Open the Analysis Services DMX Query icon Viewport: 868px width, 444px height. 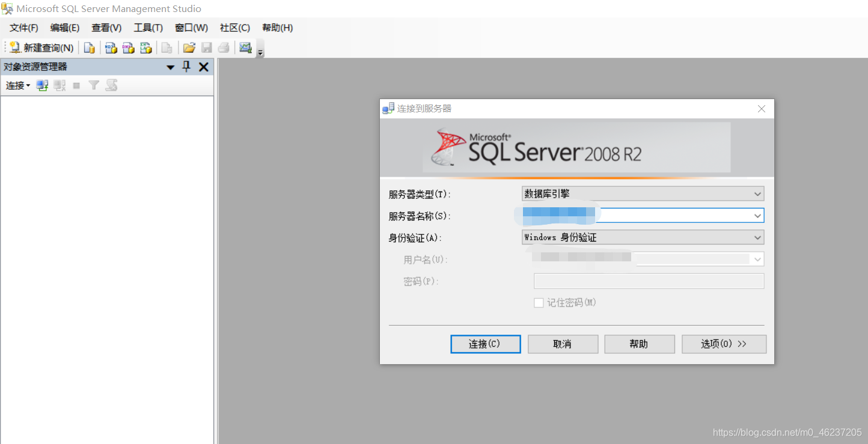click(x=128, y=48)
